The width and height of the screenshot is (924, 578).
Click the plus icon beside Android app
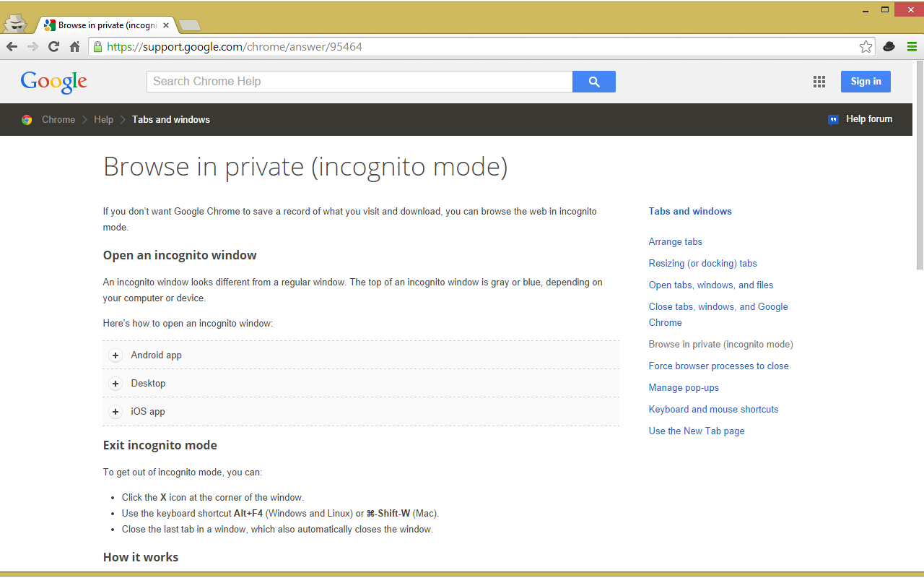coord(115,355)
